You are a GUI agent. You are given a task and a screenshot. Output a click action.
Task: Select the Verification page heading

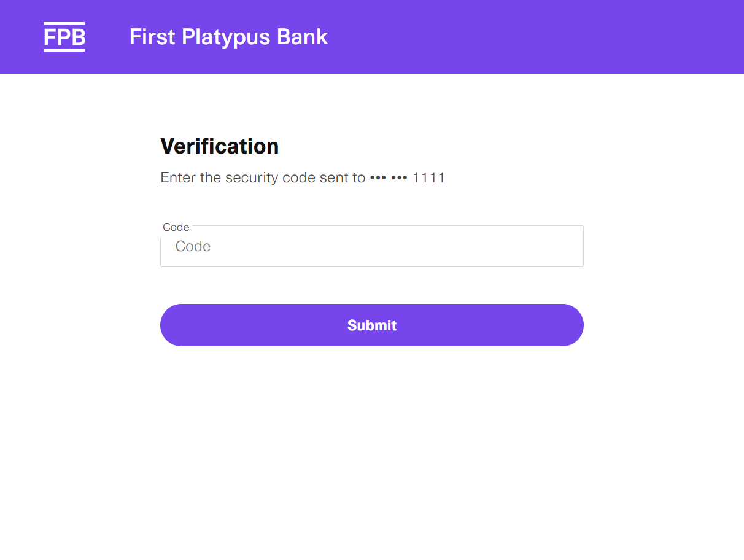tap(219, 146)
